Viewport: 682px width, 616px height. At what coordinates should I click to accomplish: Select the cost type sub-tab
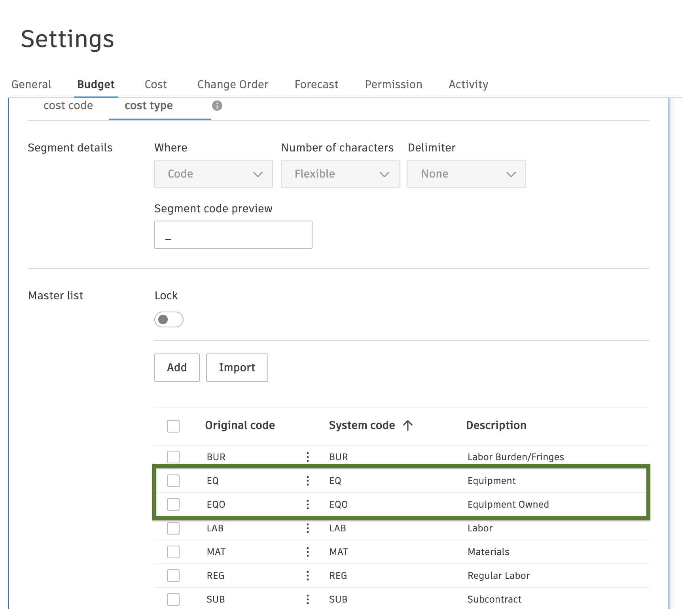(x=149, y=106)
